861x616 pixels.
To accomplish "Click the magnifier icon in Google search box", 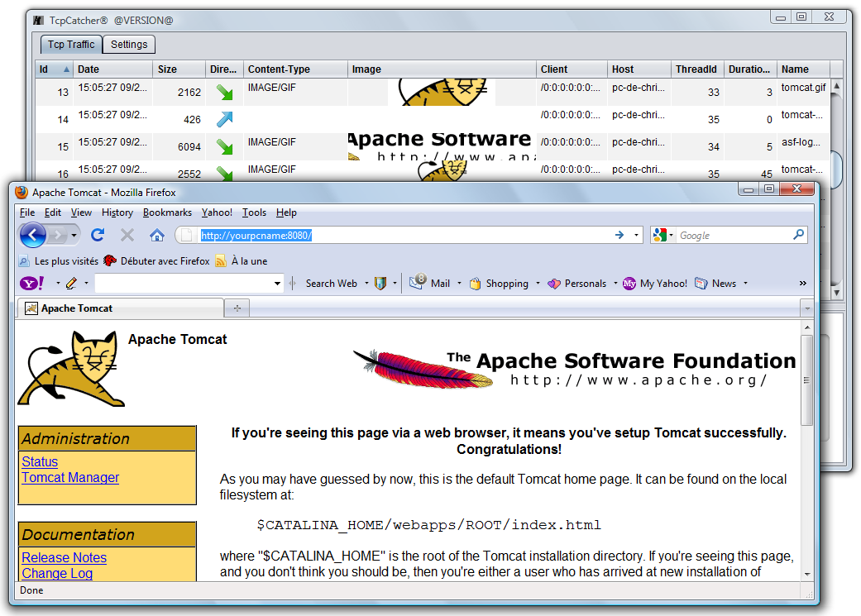I will coord(798,235).
